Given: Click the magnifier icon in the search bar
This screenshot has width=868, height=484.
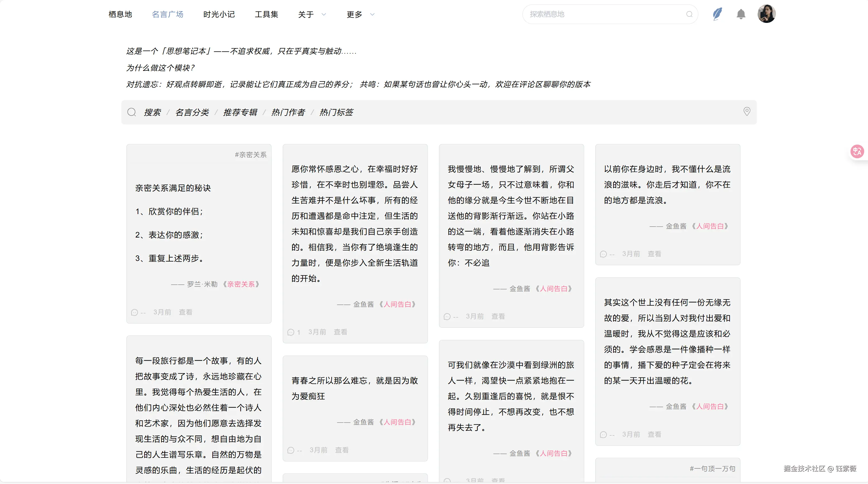Looking at the screenshot, I should pyautogui.click(x=689, y=14).
